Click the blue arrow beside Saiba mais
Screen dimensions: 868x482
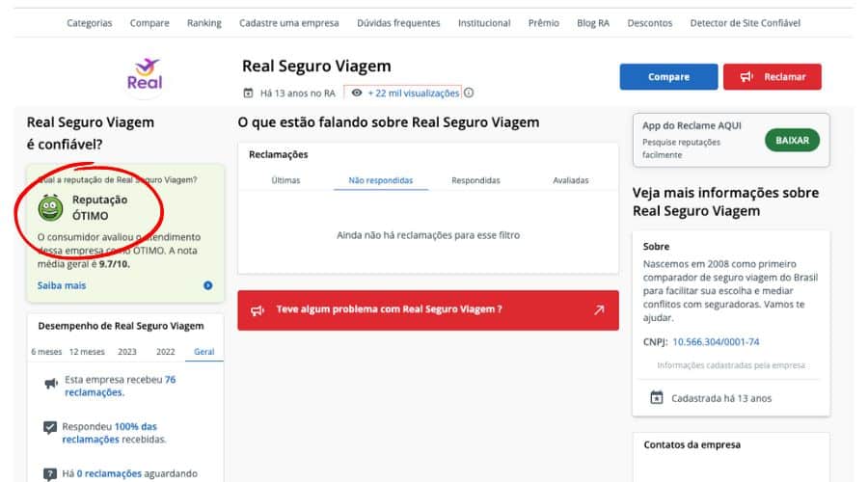tap(208, 285)
